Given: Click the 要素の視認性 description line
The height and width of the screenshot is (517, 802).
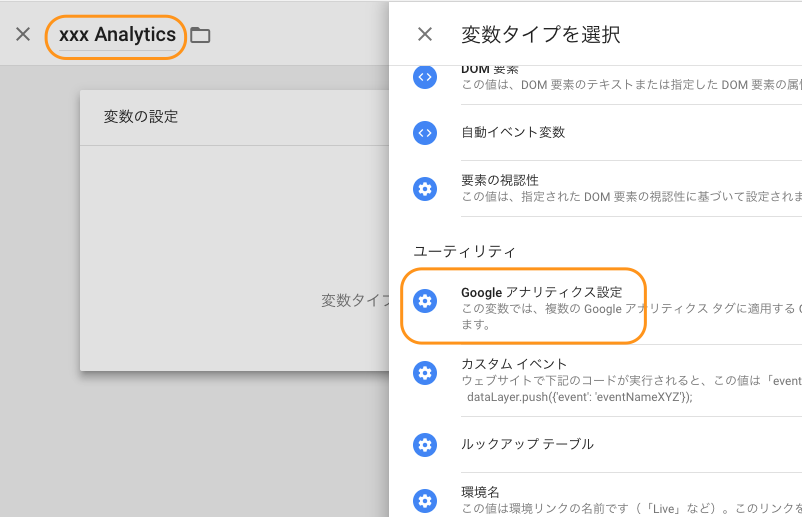Looking at the screenshot, I should point(632,196).
